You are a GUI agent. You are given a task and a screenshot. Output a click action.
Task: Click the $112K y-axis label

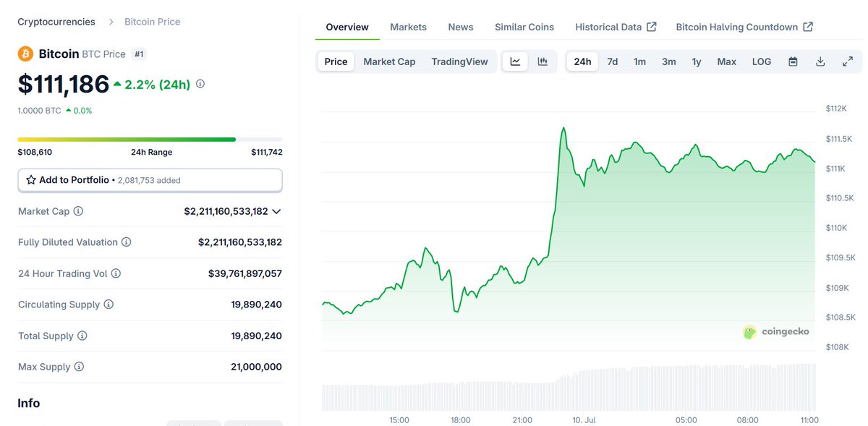pos(836,108)
